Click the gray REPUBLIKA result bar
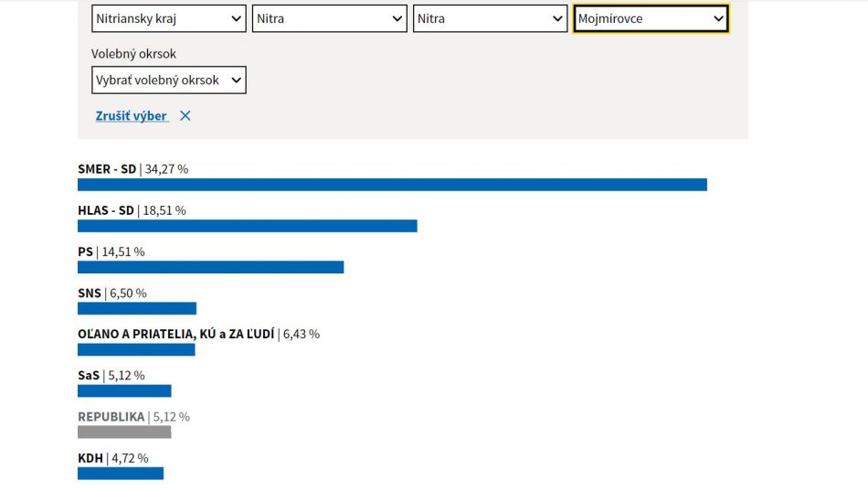 [x=124, y=432]
